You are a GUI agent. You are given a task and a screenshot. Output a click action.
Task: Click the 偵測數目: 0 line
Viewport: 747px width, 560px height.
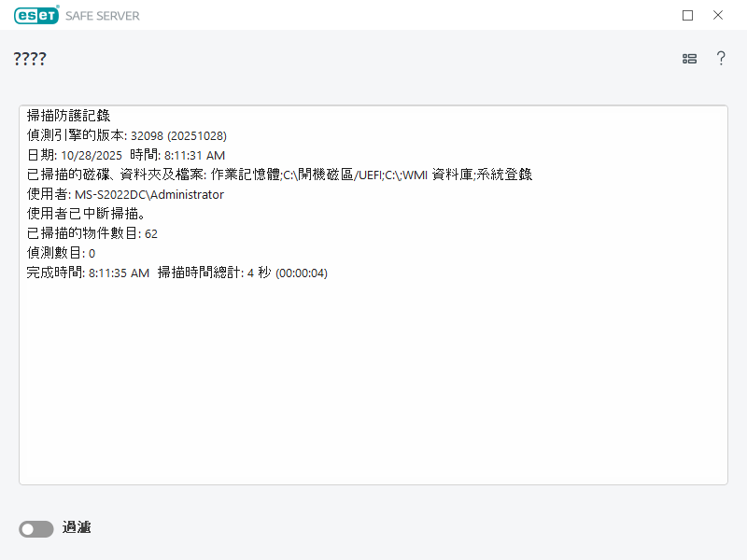(61, 253)
